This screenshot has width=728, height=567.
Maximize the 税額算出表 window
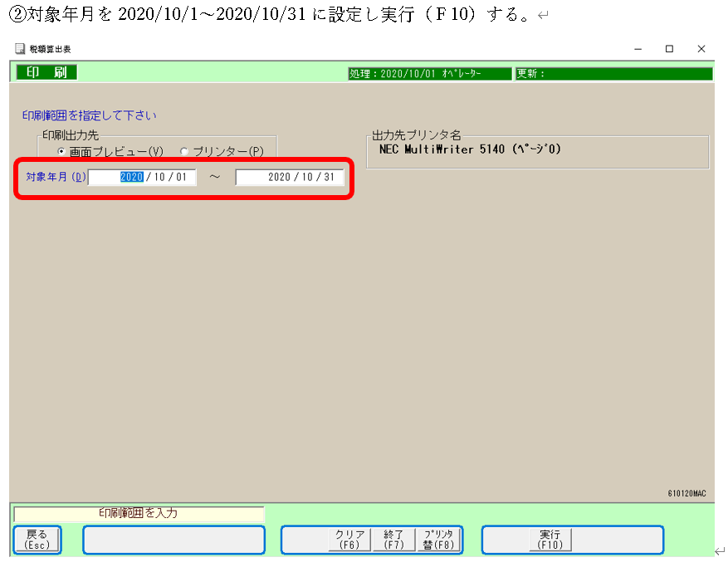click(x=669, y=49)
